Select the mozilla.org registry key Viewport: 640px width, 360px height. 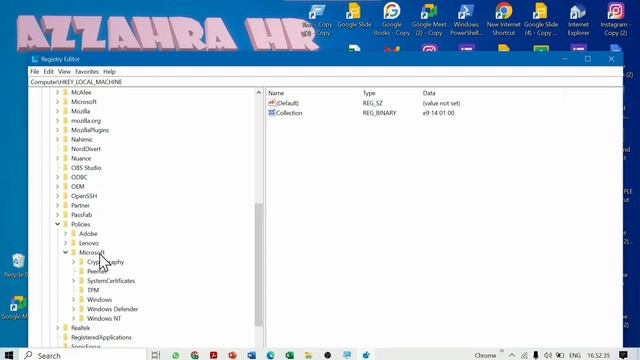coord(86,121)
